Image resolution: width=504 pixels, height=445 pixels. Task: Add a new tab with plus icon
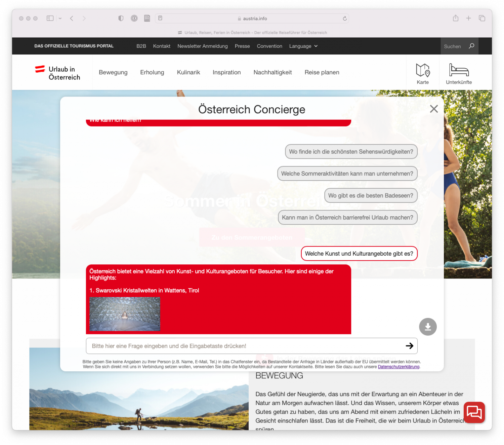point(468,18)
